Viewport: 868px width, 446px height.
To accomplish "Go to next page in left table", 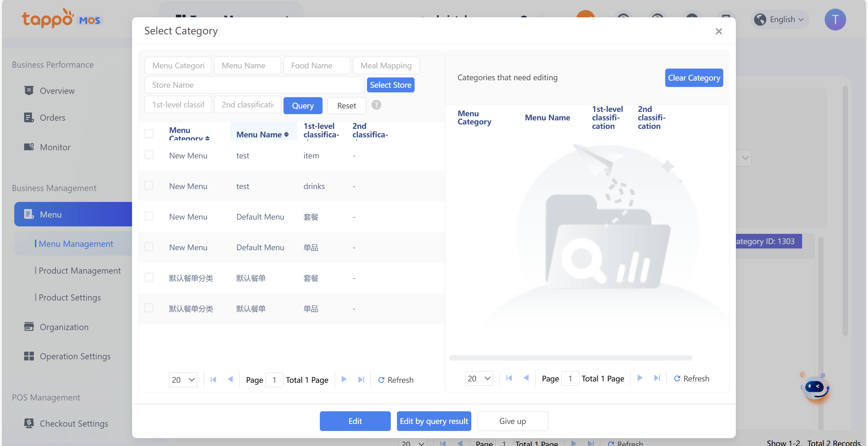I will [344, 379].
